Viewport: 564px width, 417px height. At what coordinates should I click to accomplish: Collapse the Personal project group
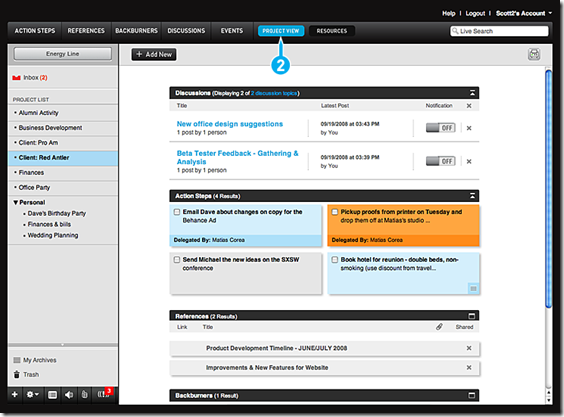pyautogui.click(x=16, y=203)
